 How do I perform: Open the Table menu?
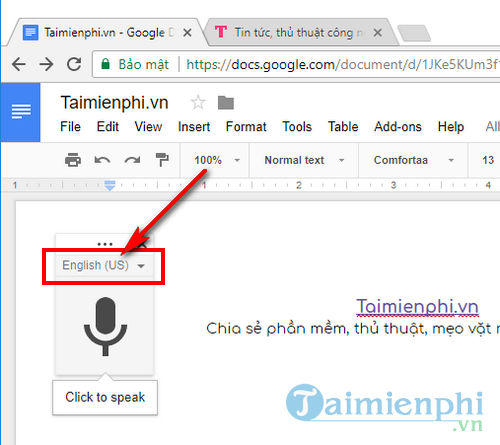[x=343, y=127]
